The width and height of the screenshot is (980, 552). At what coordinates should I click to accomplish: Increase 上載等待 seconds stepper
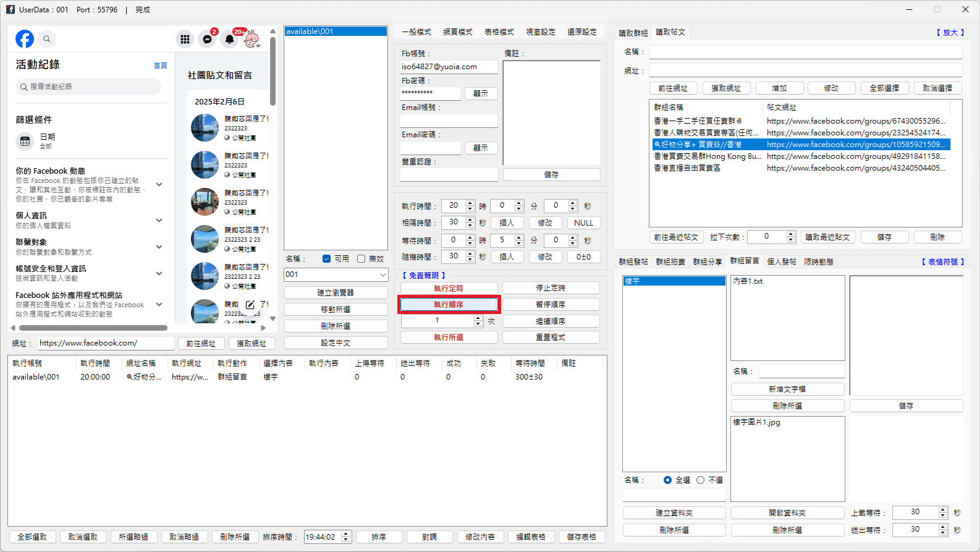pos(943,510)
